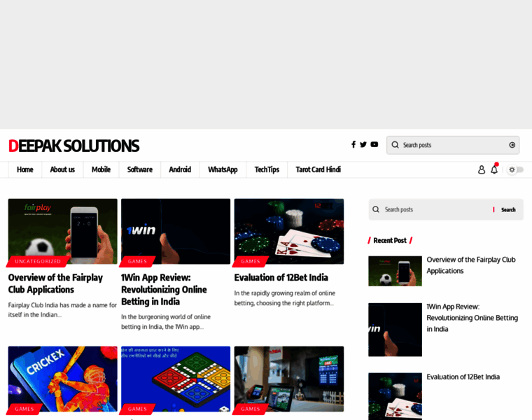Click sidebar Fairplay recent post thumbnail
The height and width of the screenshot is (420, 532).
pyautogui.click(x=395, y=271)
